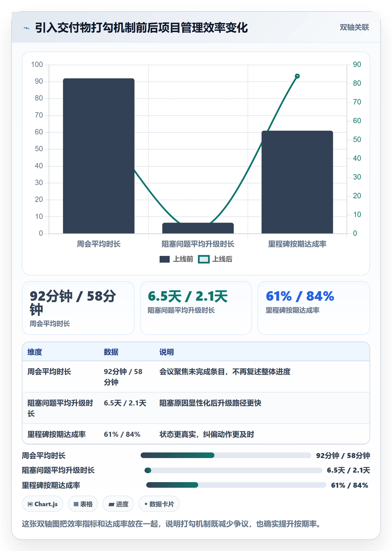392x551 pixels.
Task: Click the 阻塞问题平均升级时长 bar in the chart
Action: pyautogui.click(x=198, y=228)
